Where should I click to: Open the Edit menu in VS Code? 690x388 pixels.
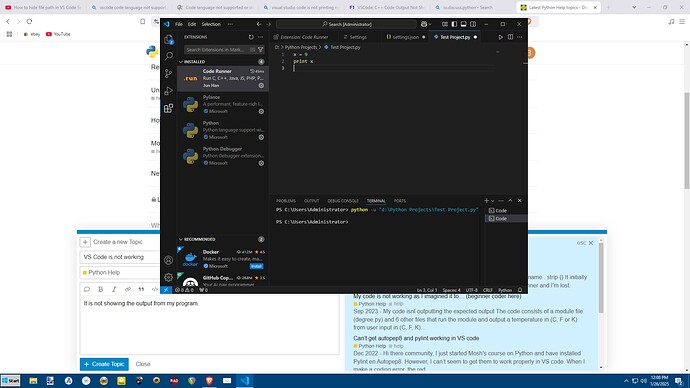(x=192, y=24)
